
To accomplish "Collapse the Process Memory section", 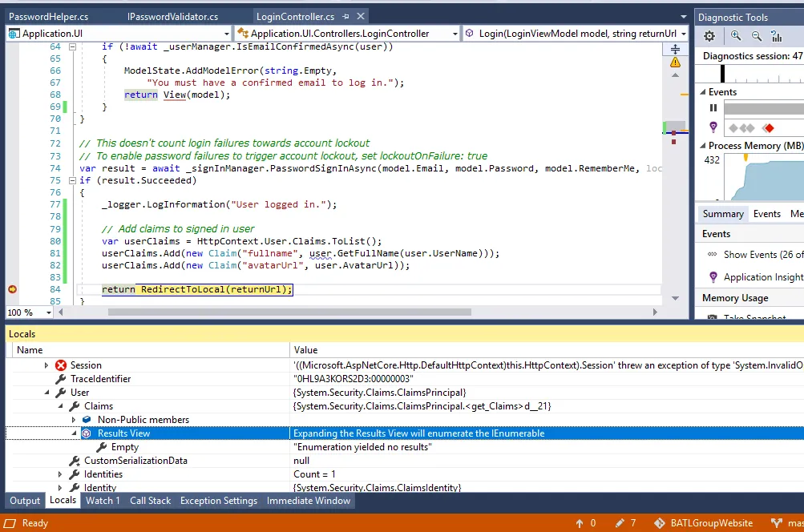I will [703, 146].
